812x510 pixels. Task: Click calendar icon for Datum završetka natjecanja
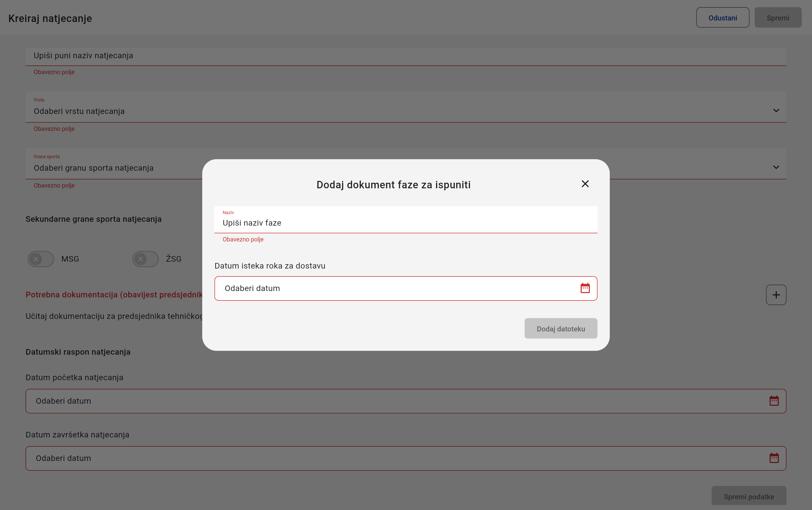click(774, 458)
